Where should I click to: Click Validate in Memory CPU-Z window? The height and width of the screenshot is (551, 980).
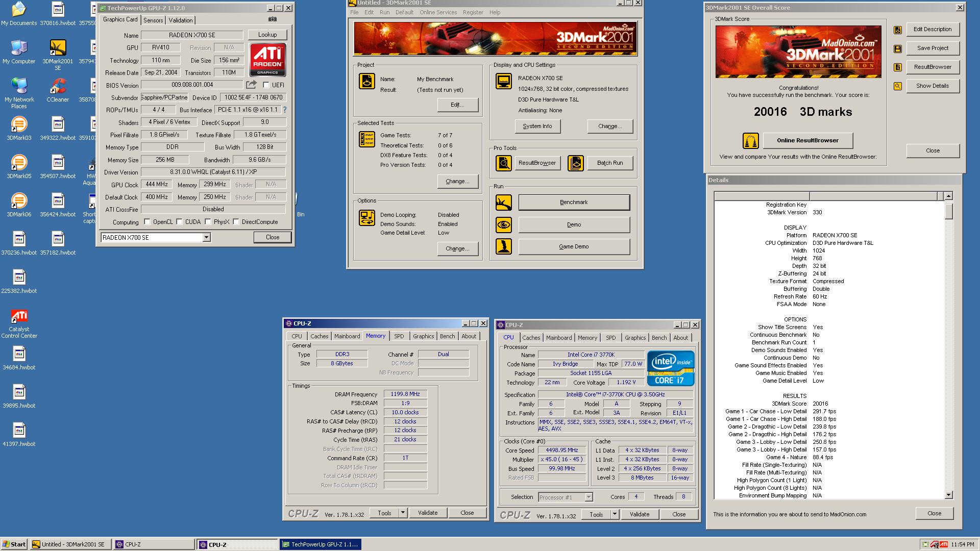[x=428, y=513]
